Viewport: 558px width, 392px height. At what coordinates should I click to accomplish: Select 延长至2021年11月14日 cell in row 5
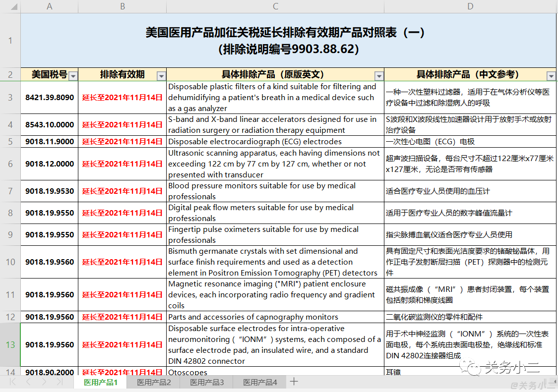click(123, 142)
